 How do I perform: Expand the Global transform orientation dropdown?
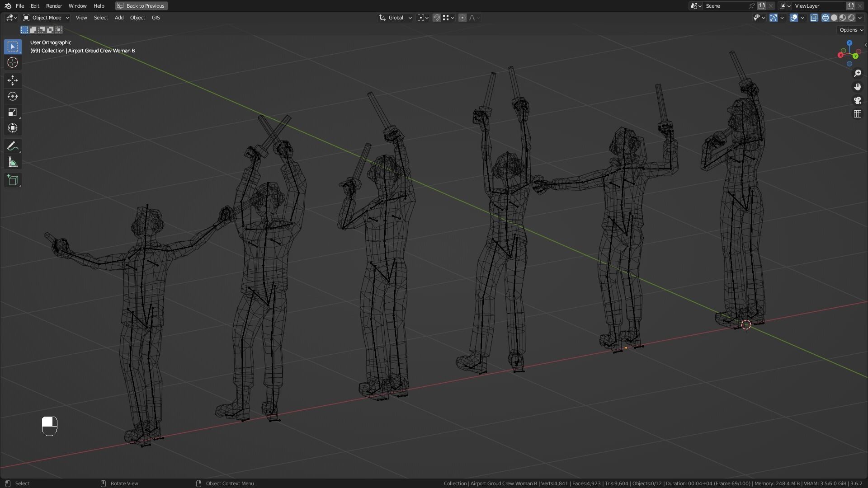click(x=396, y=18)
